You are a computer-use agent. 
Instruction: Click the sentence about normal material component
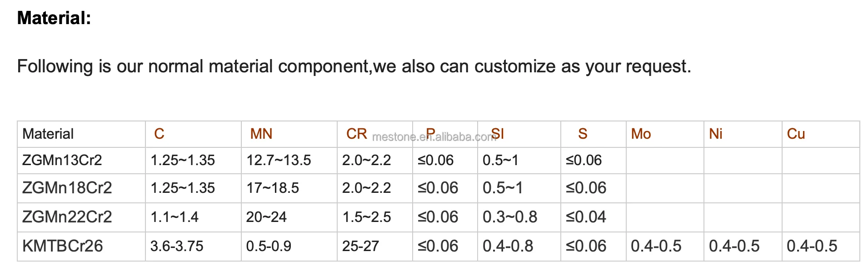coord(354,66)
